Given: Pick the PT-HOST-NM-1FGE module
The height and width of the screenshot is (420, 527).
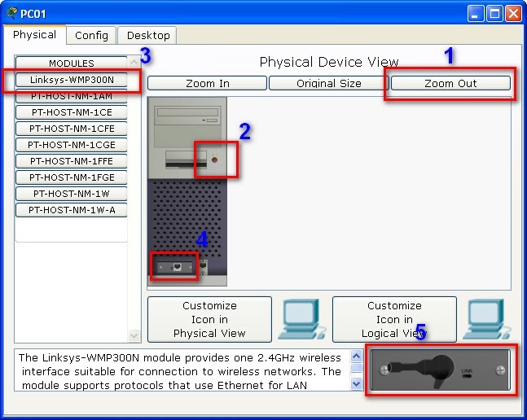Looking at the screenshot, I should (72, 177).
